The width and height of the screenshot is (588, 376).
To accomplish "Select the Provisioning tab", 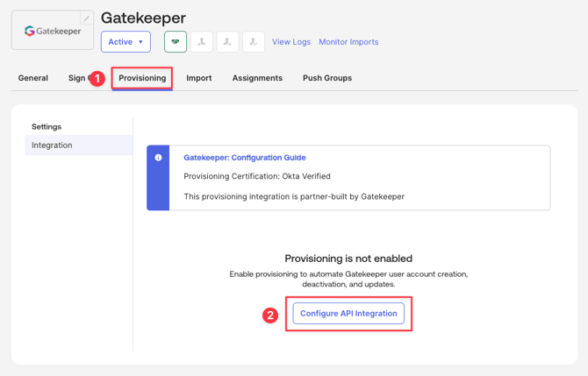I will (x=142, y=78).
